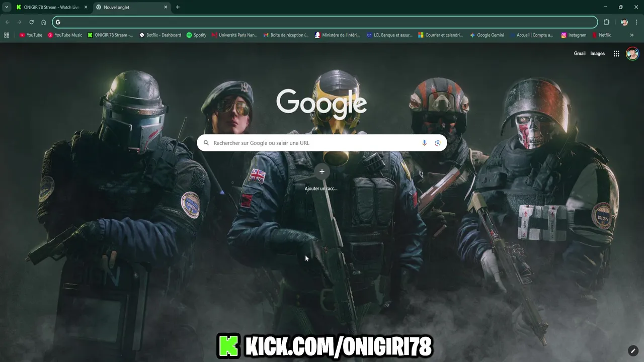Focus the browser address bar

coord(325,22)
